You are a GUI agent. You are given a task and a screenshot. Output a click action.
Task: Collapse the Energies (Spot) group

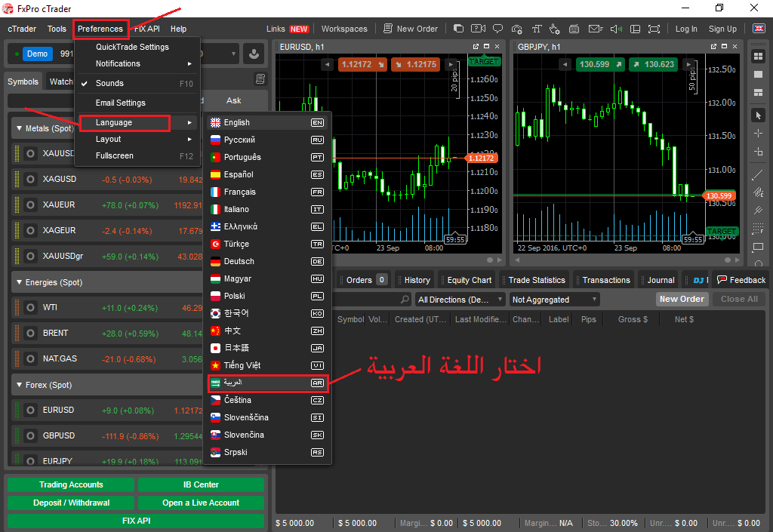[19, 282]
